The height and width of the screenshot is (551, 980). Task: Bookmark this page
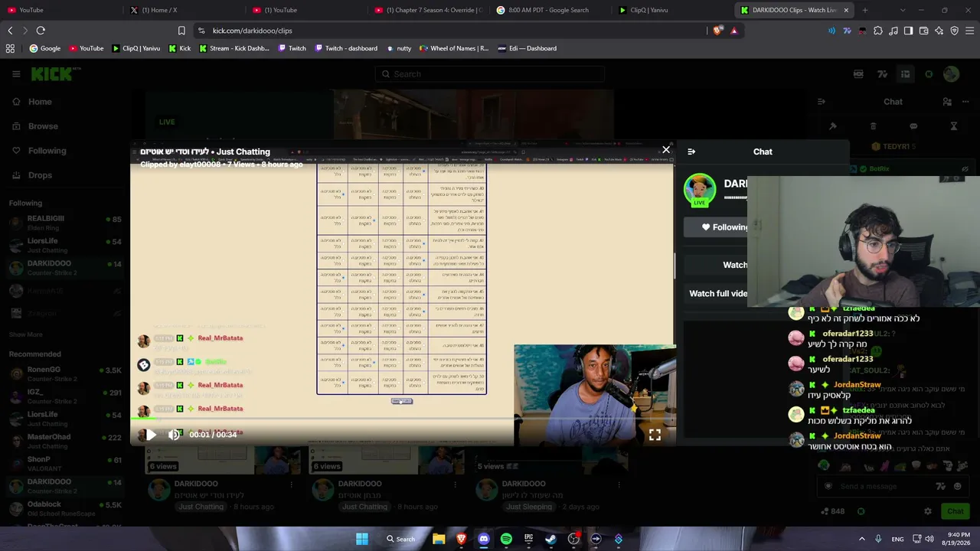pos(181,31)
